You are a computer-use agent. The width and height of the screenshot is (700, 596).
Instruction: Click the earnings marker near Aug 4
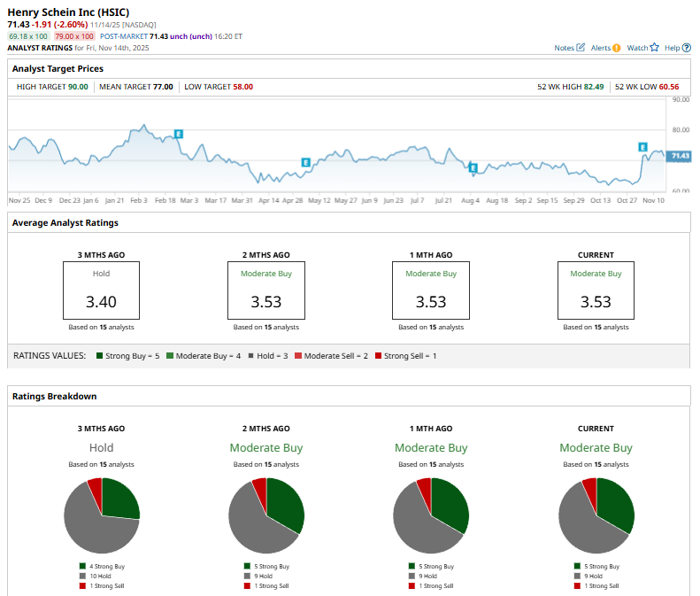(473, 167)
